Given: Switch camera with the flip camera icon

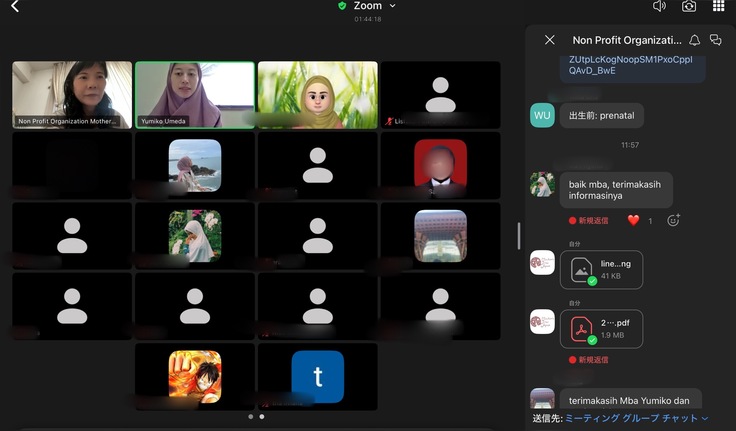Looking at the screenshot, I should pos(689,6).
